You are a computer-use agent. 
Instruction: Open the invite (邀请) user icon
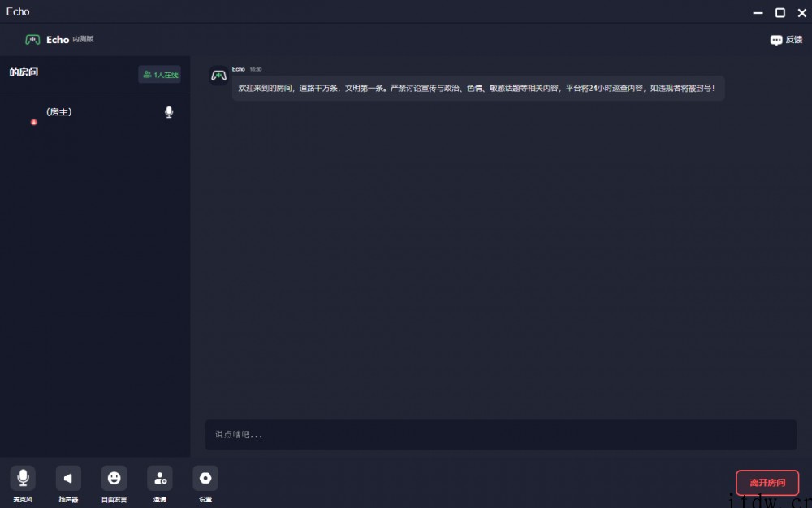(x=160, y=478)
